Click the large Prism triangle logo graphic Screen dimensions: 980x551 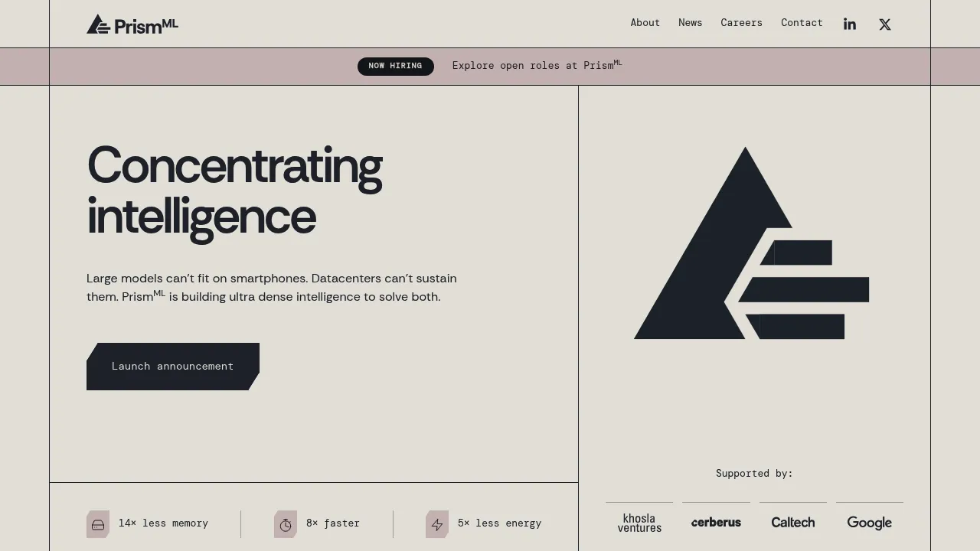[751, 243]
